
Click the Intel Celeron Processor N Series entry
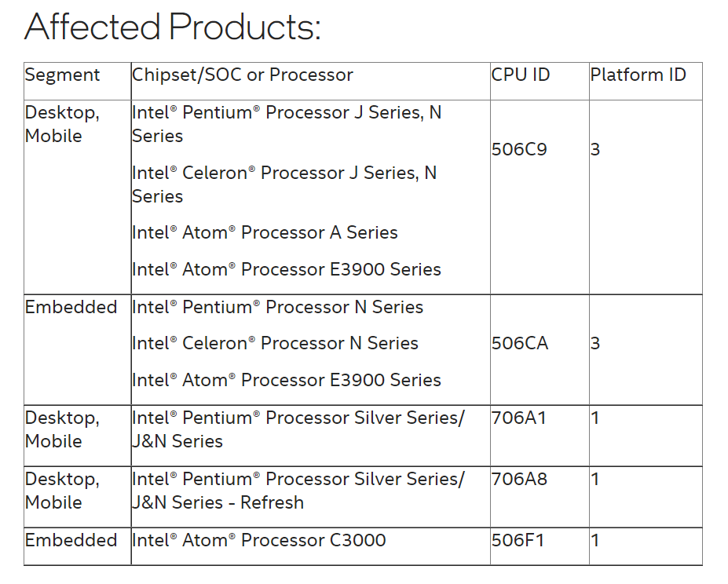point(275,344)
